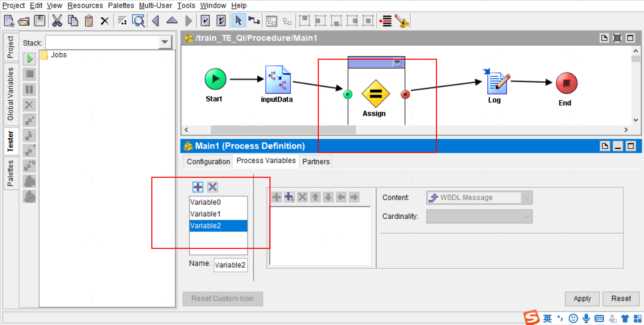Open the Global Variables side tab

(10, 94)
